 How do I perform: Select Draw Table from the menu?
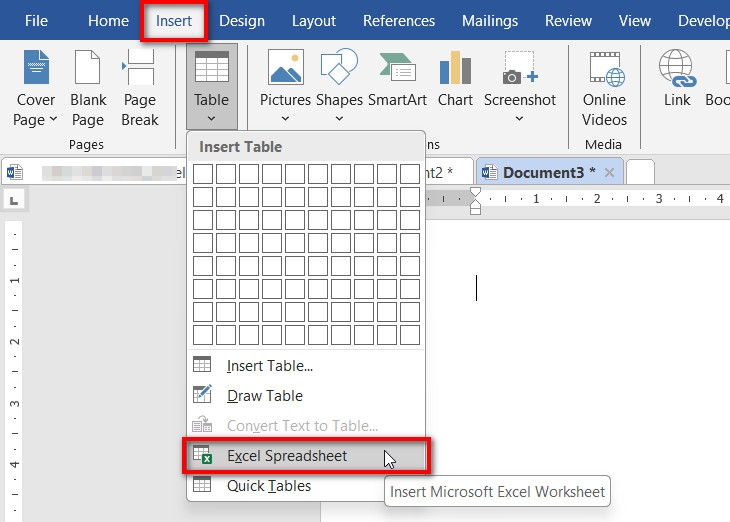coord(306,396)
